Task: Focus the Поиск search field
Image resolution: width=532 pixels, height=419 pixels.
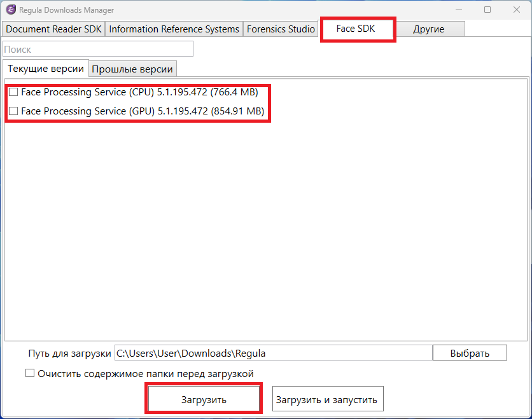Action: click(x=98, y=49)
